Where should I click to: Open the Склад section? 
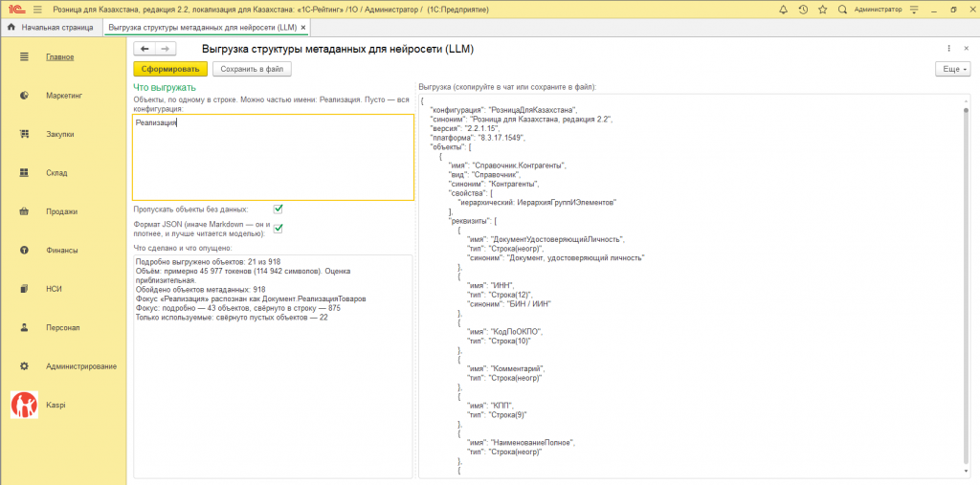pos(56,172)
